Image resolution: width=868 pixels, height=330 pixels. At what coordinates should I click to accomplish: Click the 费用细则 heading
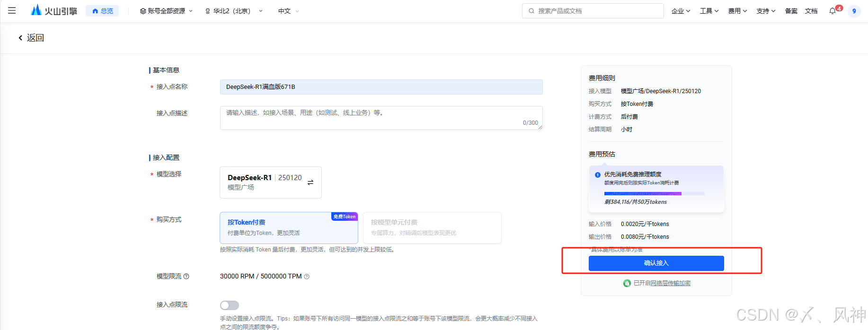point(602,78)
